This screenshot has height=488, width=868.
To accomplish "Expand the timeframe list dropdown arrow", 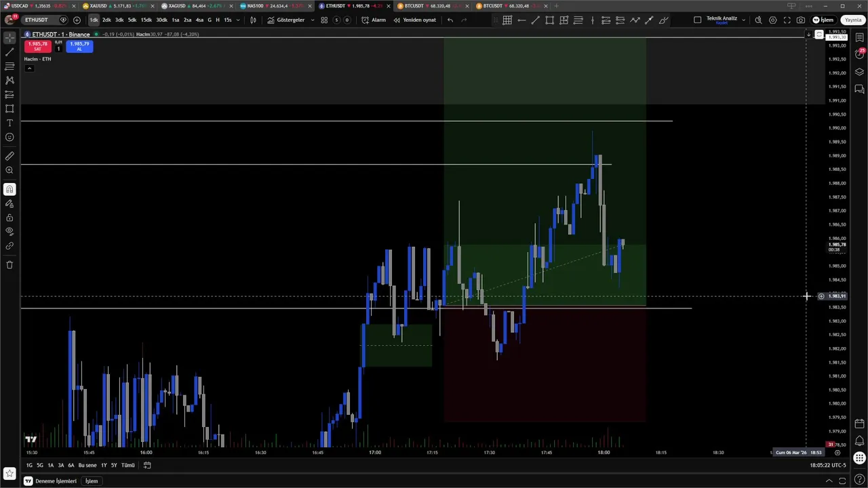I will click(238, 20).
